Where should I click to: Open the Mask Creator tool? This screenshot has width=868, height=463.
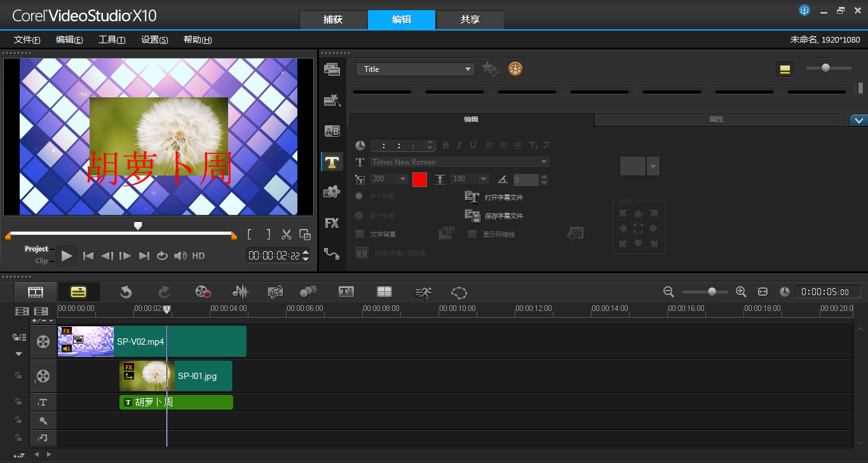[459, 292]
